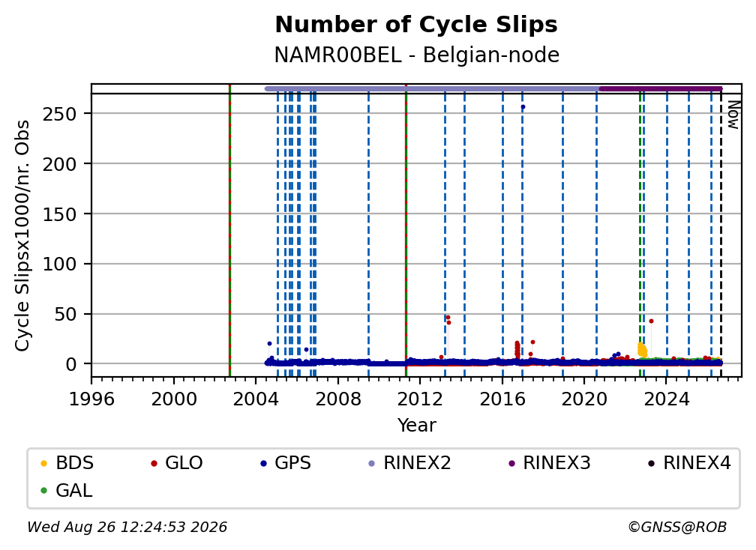Click the RINEX4 black legend dot
The height and width of the screenshot is (550, 756).
coord(651,463)
